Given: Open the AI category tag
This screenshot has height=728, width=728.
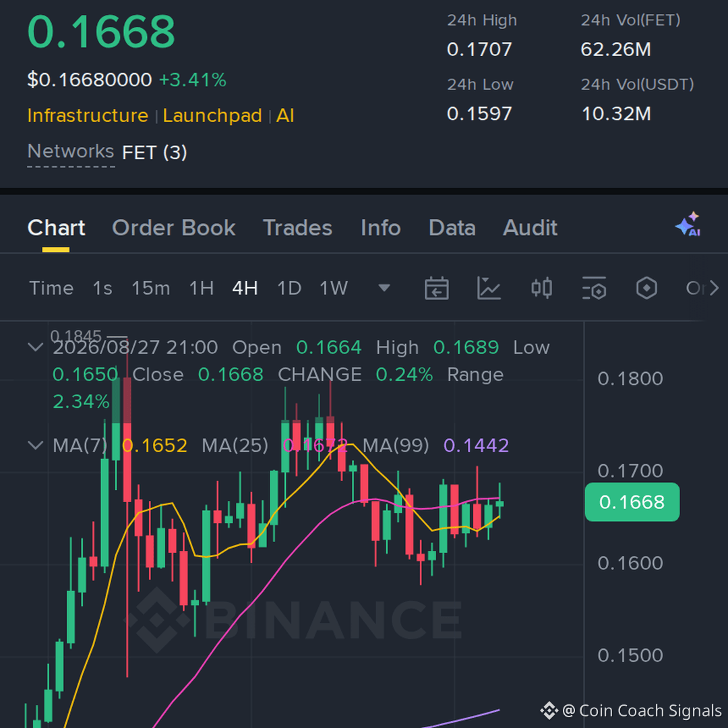Looking at the screenshot, I should tap(285, 116).
